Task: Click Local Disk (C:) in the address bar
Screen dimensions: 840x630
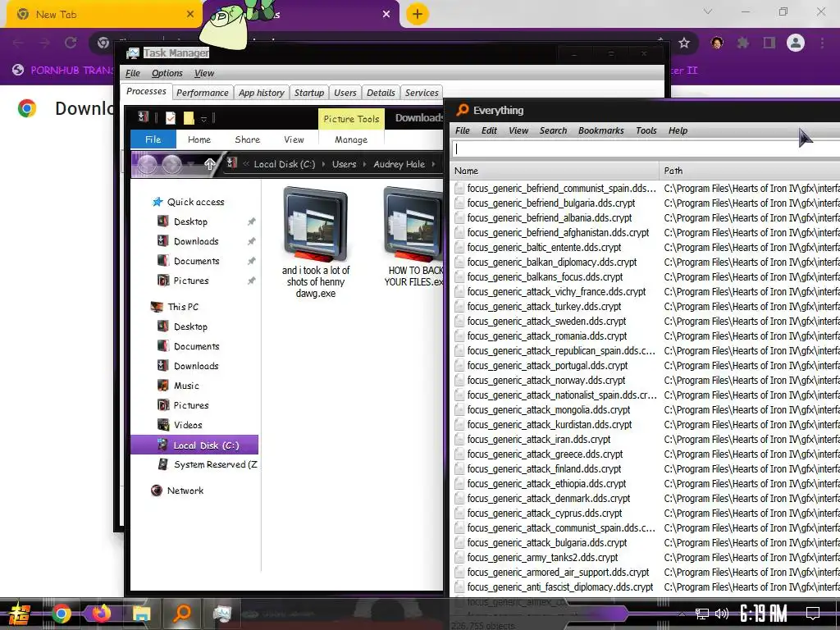Action: click(285, 164)
